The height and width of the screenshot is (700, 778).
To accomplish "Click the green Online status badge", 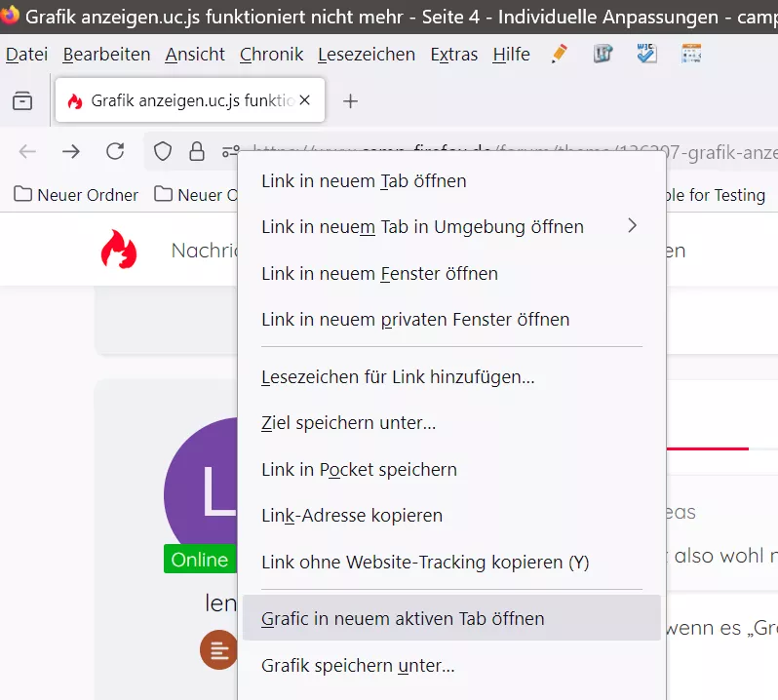I will [x=200, y=559].
